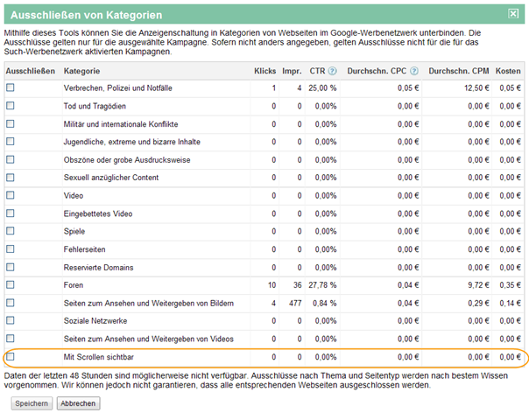Check the Fehlerseiten exclusion box
Viewport: 529px width, 420px height.
(x=11, y=249)
